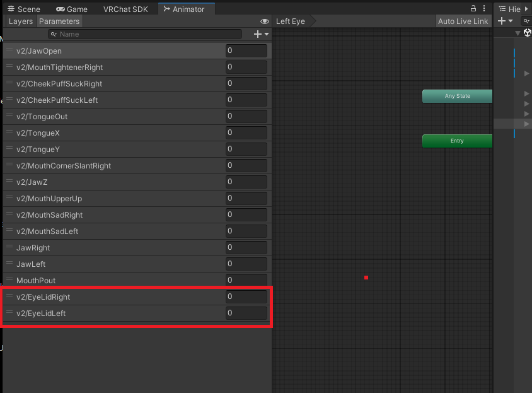Edit the v2/JawZ value field
532x393 pixels.
tap(246, 182)
